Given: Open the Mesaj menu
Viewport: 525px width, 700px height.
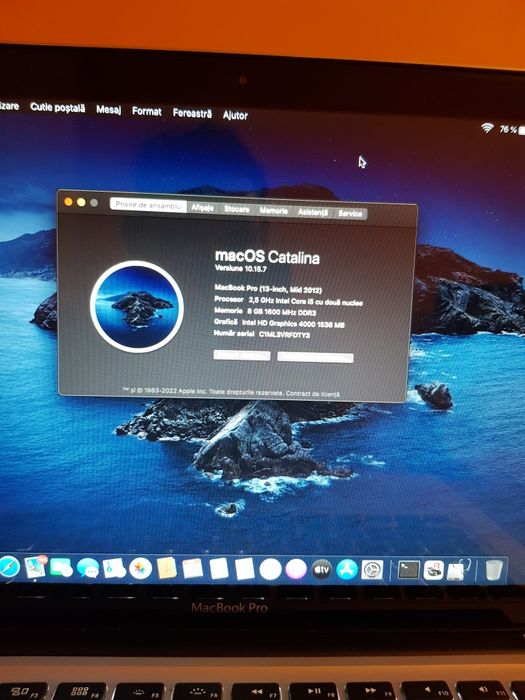Looking at the screenshot, I should (108, 109).
